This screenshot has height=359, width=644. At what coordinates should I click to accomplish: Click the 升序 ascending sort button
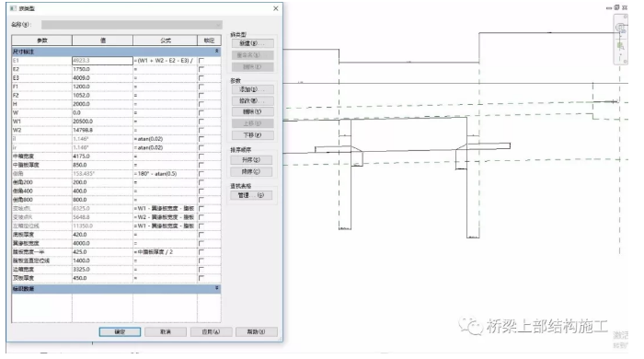click(x=251, y=160)
